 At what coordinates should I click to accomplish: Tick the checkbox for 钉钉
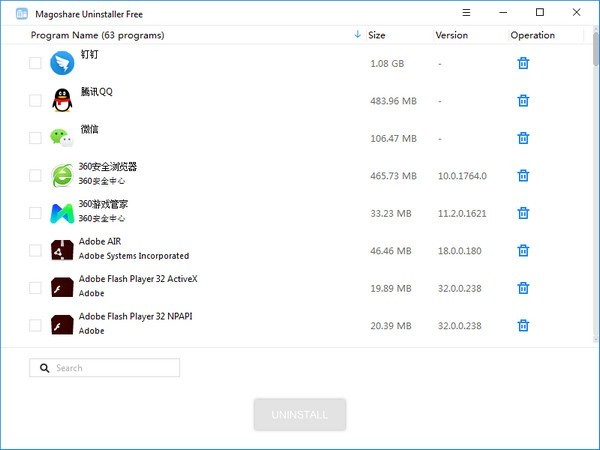tap(35, 63)
